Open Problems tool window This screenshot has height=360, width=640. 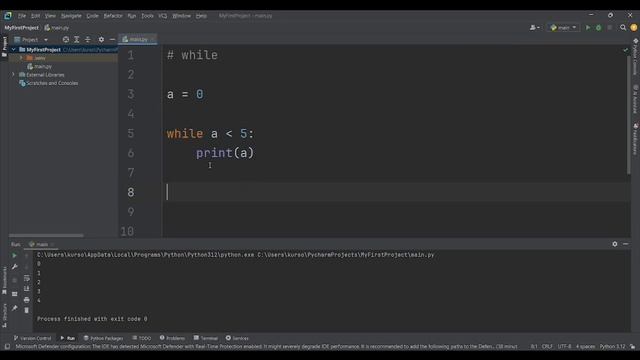pos(172,338)
